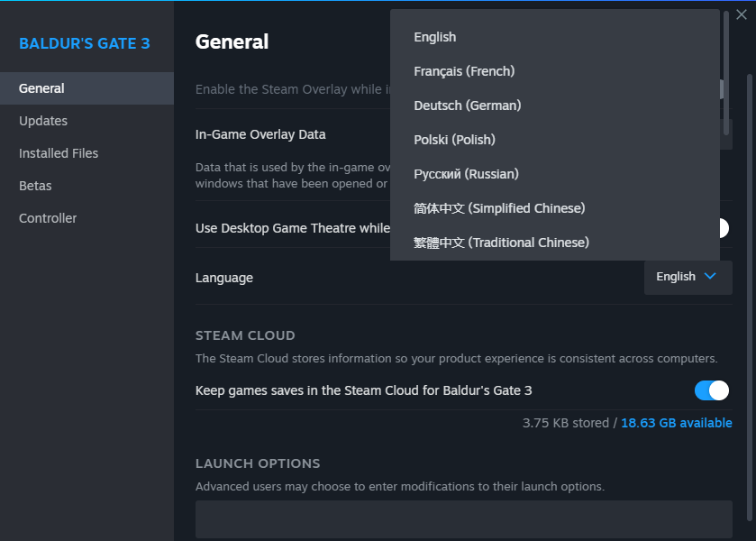The height and width of the screenshot is (541, 756).
Task: Open the General settings tab
Action: click(87, 88)
